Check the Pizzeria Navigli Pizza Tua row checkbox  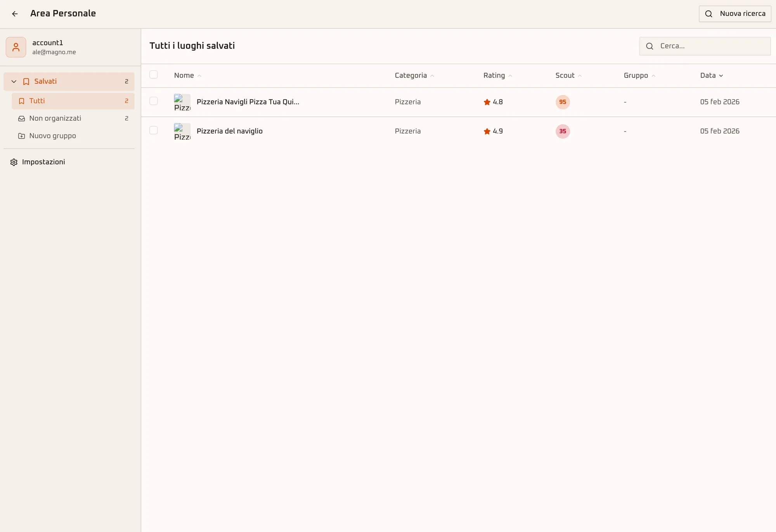[x=154, y=101]
